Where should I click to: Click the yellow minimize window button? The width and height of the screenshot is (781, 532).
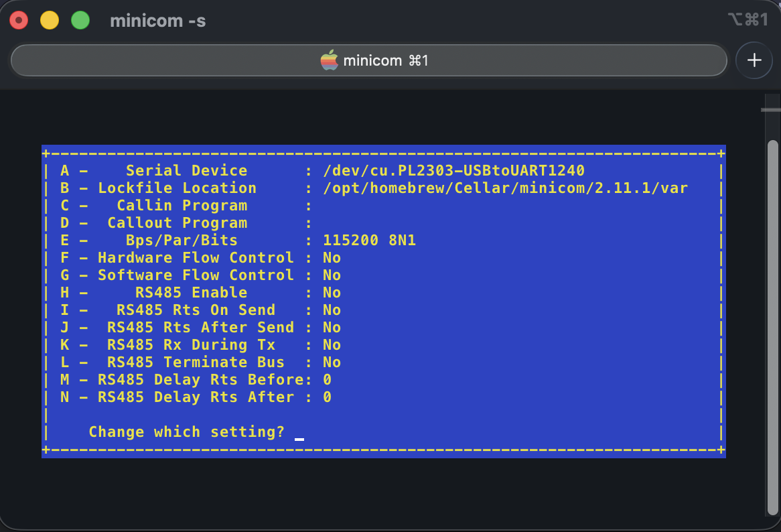coord(50,20)
